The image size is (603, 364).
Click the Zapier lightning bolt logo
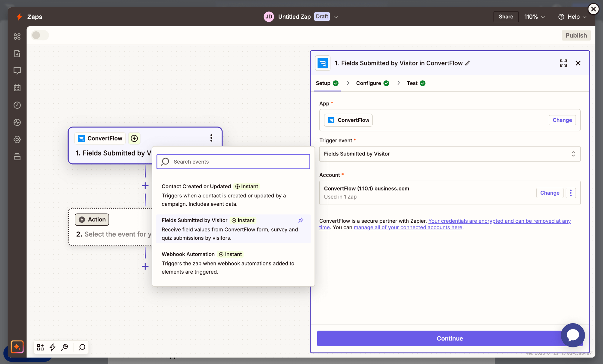click(19, 17)
